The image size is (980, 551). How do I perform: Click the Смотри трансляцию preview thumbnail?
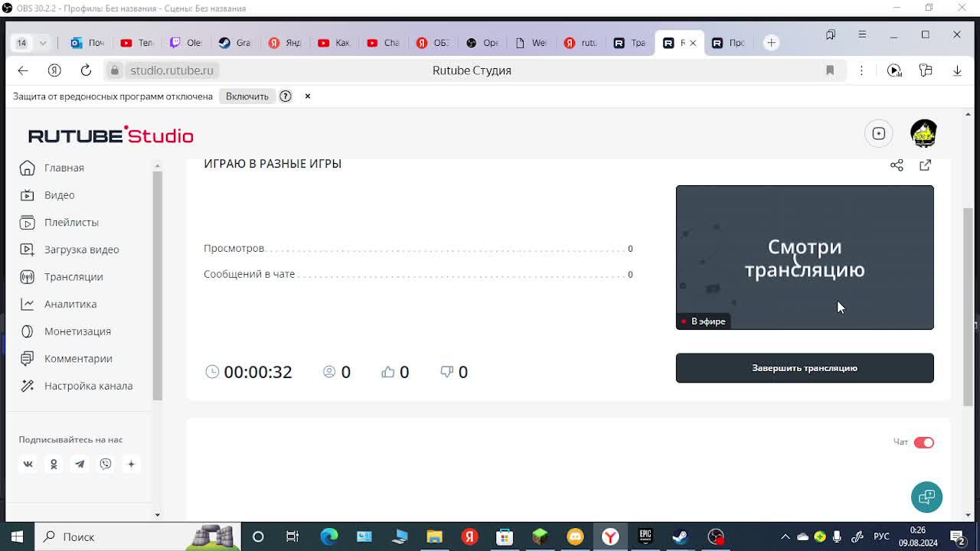(x=805, y=257)
